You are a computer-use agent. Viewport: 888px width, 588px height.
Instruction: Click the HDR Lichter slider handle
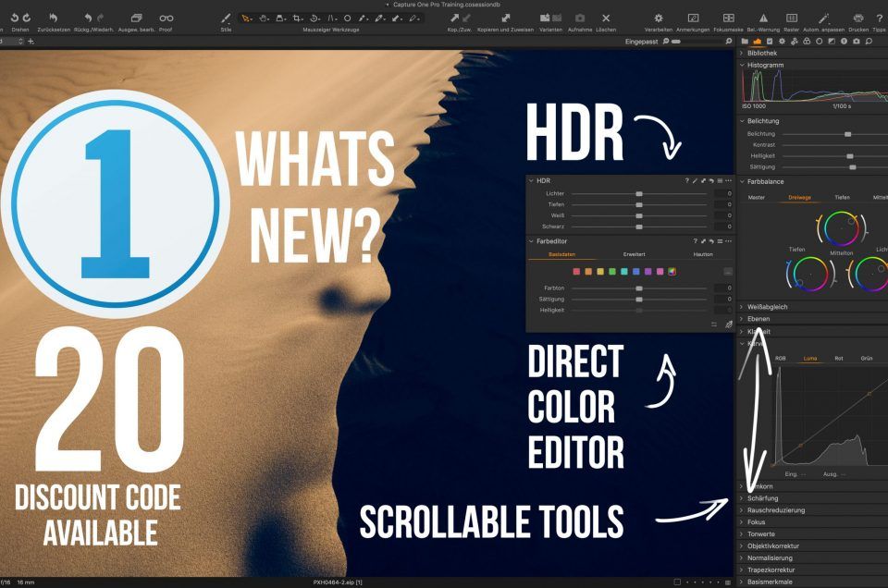pyautogui.click(x=639, y=193)
